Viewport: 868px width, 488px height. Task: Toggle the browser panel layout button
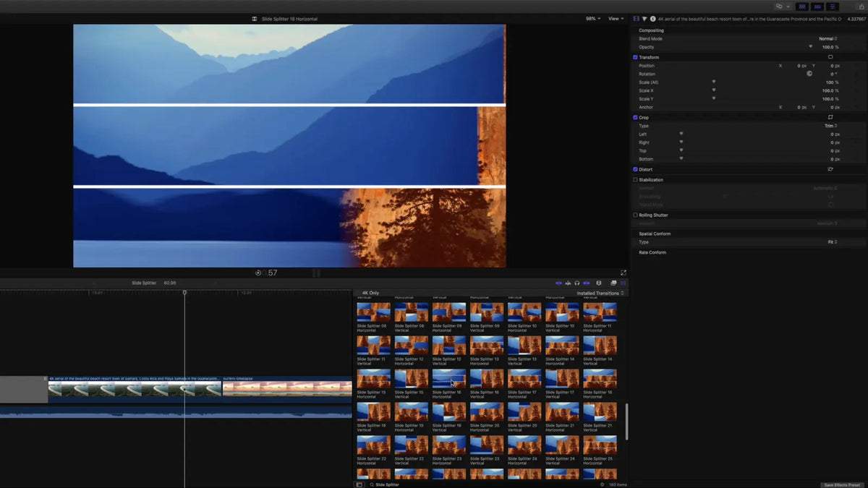(802, 6)
